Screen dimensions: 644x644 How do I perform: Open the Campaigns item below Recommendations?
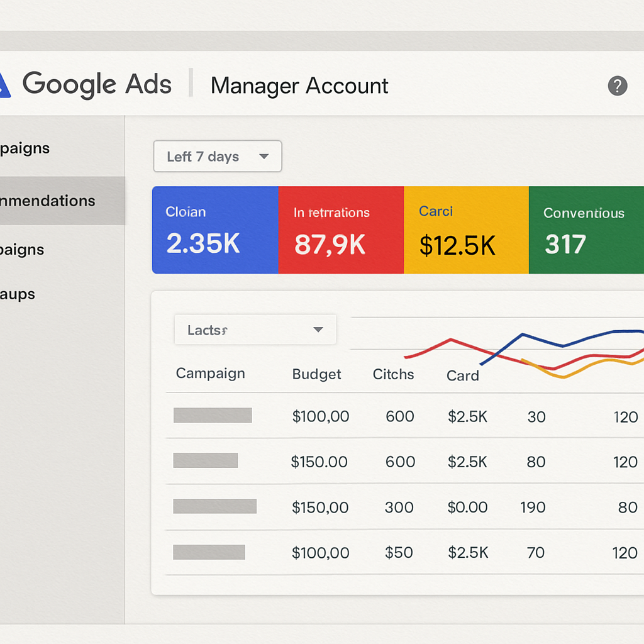tap(23, 250)
